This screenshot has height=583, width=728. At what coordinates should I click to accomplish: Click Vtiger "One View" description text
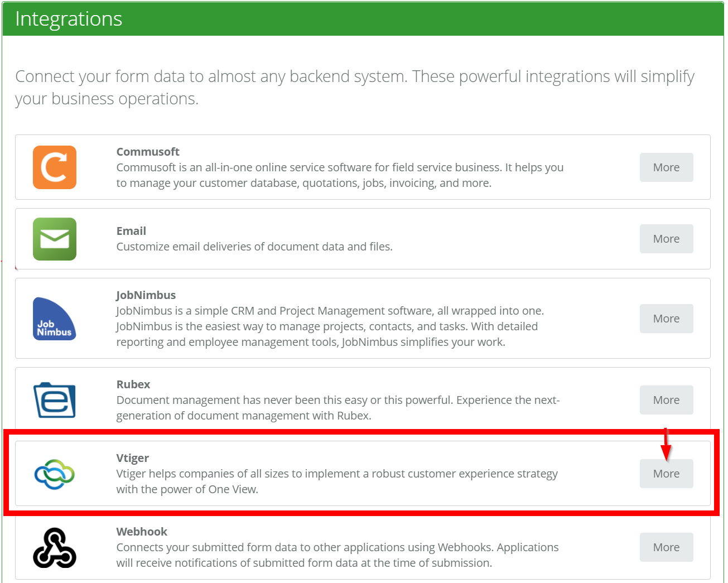pyautogui.click(x=337, y=481)
